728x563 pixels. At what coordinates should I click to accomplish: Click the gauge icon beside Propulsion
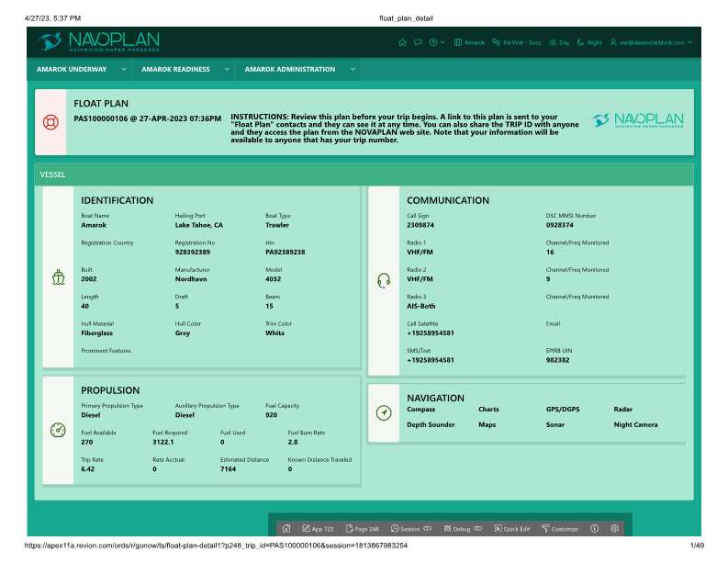click(57, 430)
